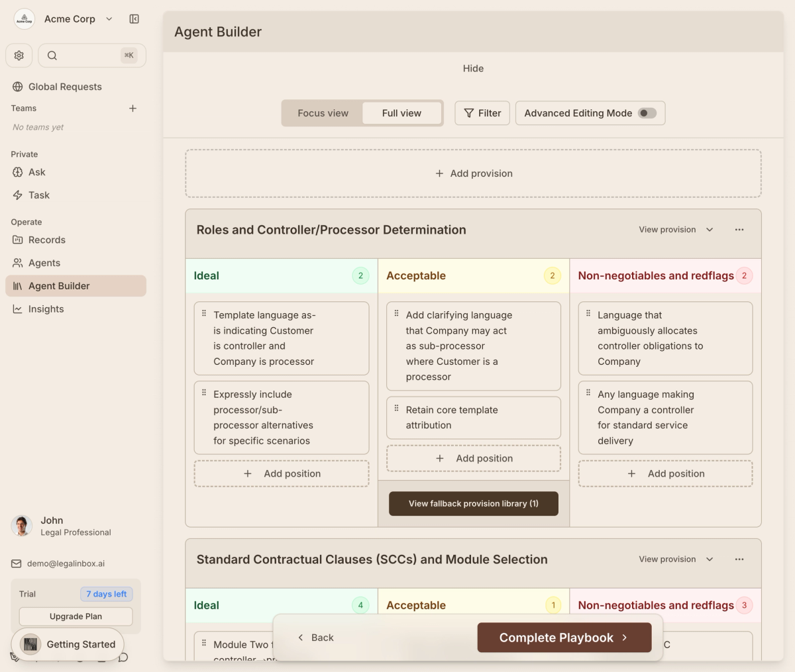The image size is (795, 672).
Task: Click Non-negotiables count badge 2 in Roles provision
Action: [x=744, y=276]
